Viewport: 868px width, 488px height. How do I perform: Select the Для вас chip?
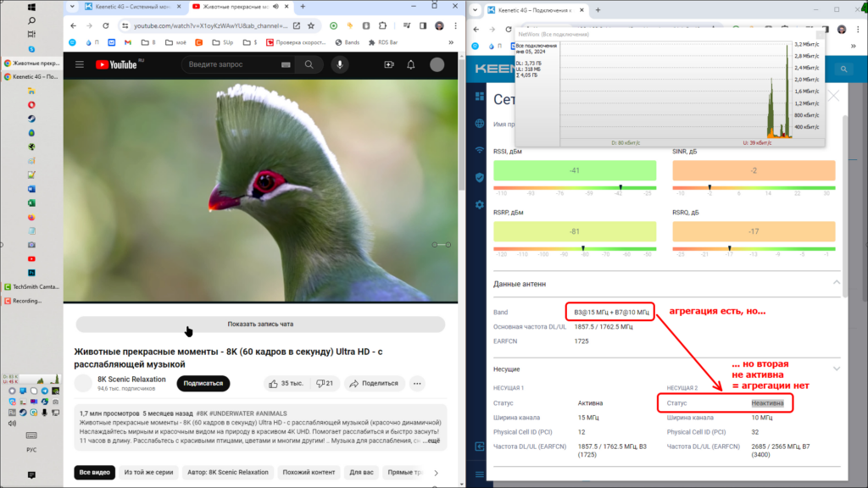click(x=361, y=473)
